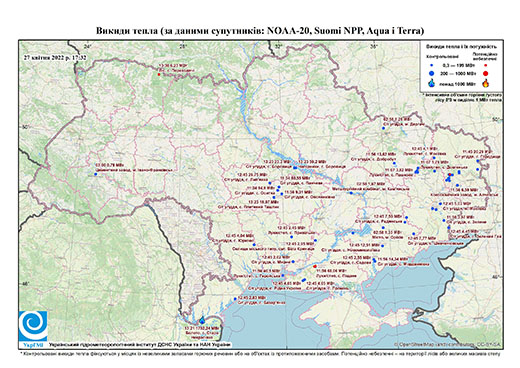Click the red marker in Luhansk cluster
Screen dimensions: 520x368
[x=450, y=175]
